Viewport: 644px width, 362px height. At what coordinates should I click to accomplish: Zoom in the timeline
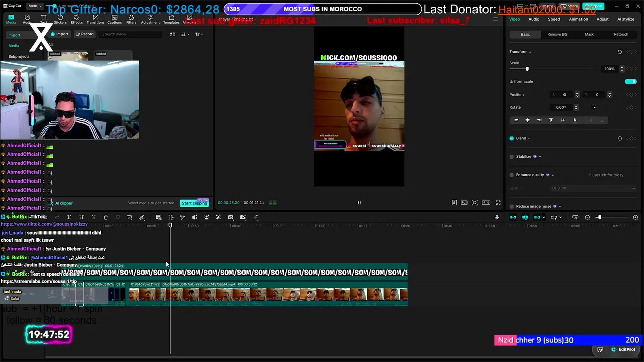[x=635, y=217]
